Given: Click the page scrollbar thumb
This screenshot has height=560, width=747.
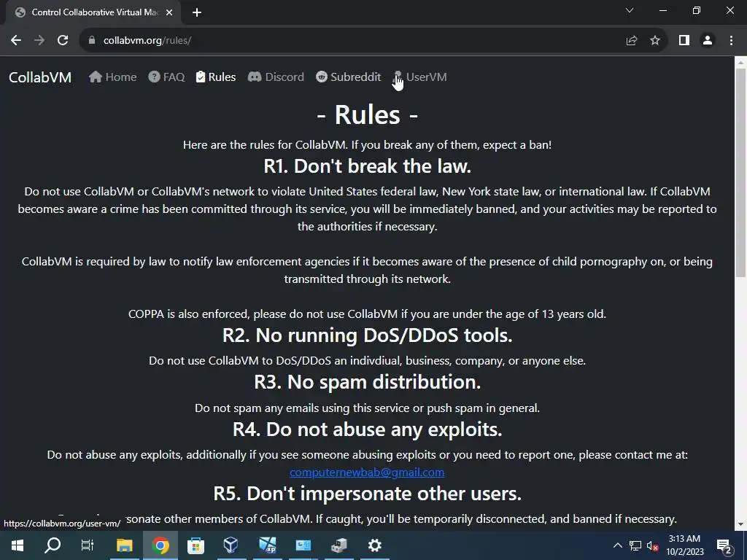Looking at the screenshot, I should point(741,172).
